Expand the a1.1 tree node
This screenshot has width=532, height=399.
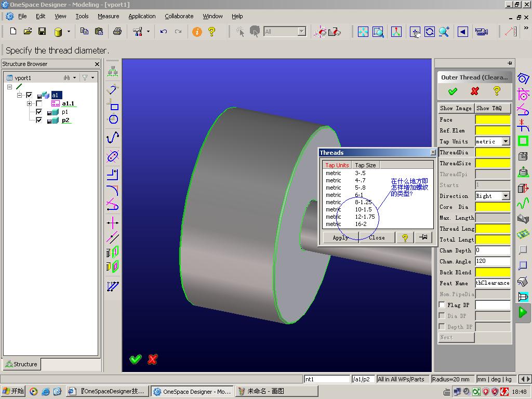29,103
